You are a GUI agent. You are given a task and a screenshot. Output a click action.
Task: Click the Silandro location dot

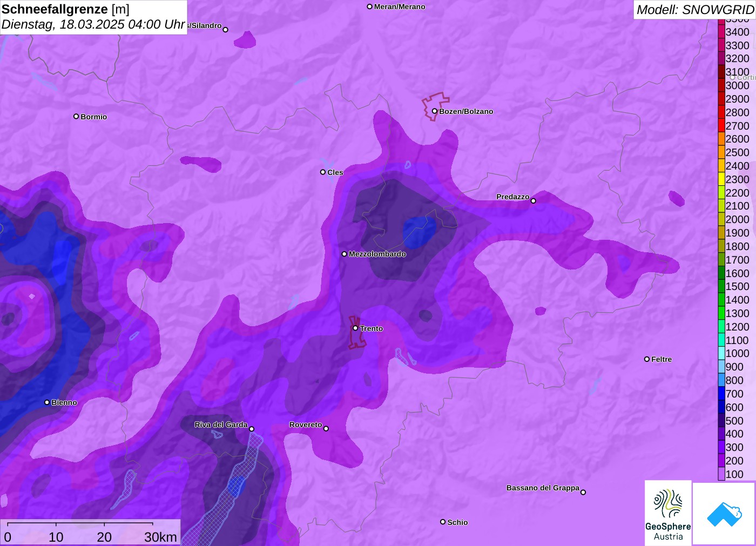[x=226, y=30]
